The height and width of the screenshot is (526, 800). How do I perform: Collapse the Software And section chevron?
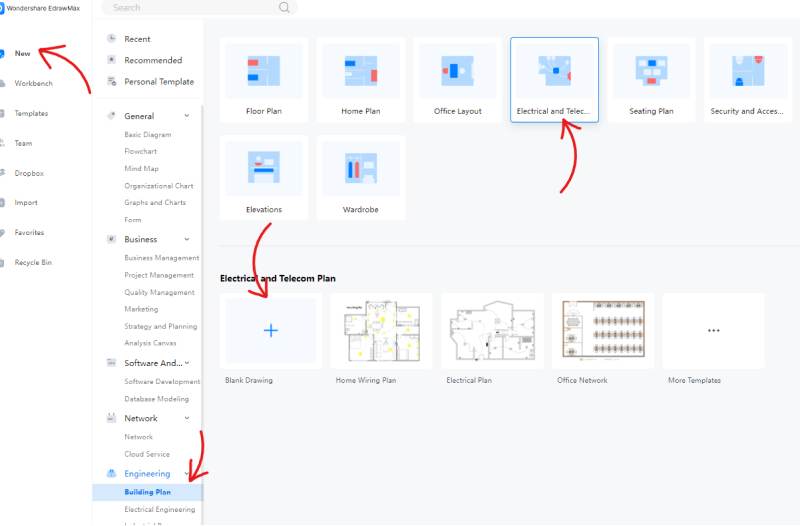coord(187,363)
